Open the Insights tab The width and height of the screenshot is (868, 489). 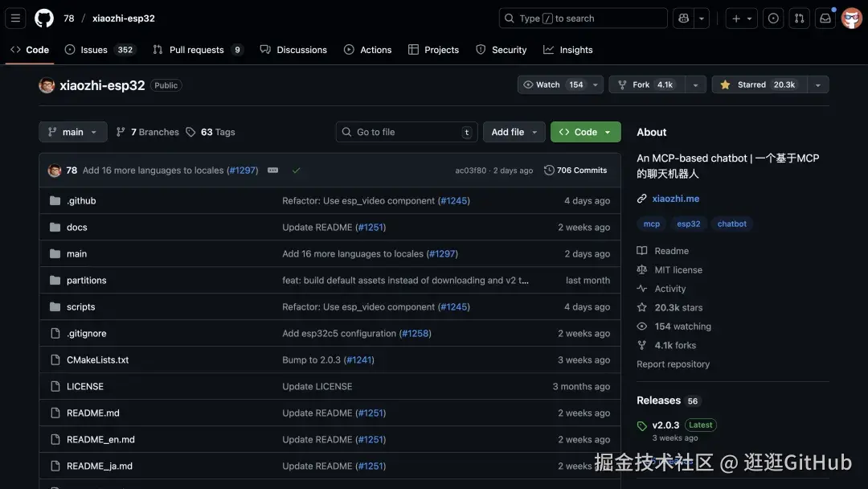coord(568,50)
